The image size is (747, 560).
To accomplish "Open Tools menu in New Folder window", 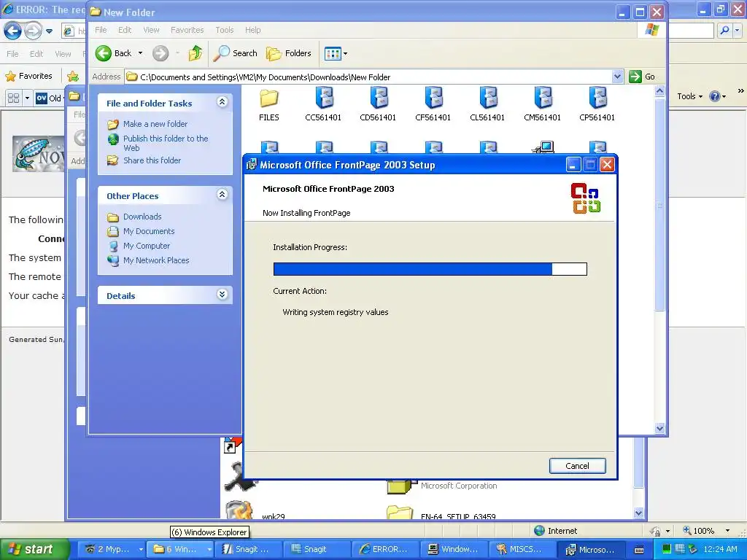I will [x=225, y=30].
